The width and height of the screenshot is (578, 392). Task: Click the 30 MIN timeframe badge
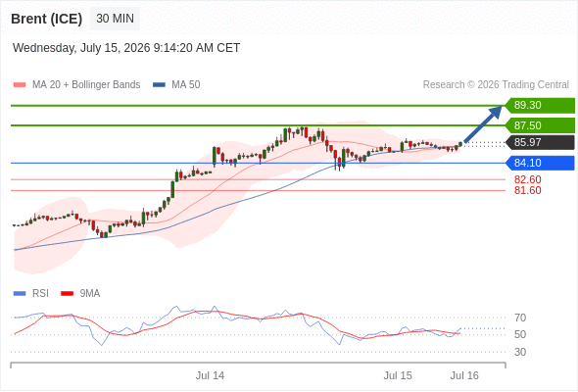115,19
